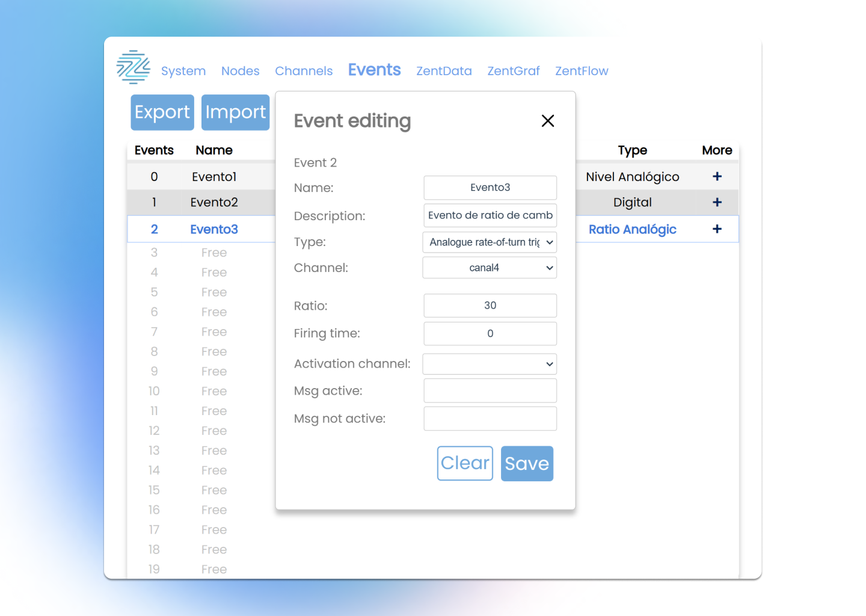Click into the Description input field
The width and height of the screenshot is (866, 616).
click(490, 215)
